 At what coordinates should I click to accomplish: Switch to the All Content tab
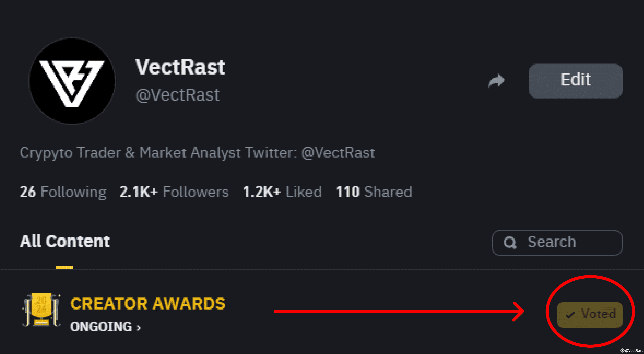(65, 241)
